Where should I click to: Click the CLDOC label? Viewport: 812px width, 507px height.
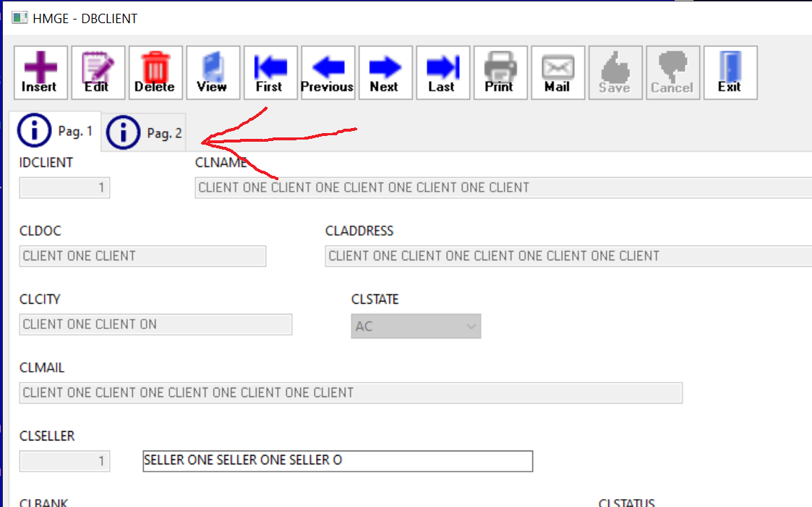[x=40, y=231]
